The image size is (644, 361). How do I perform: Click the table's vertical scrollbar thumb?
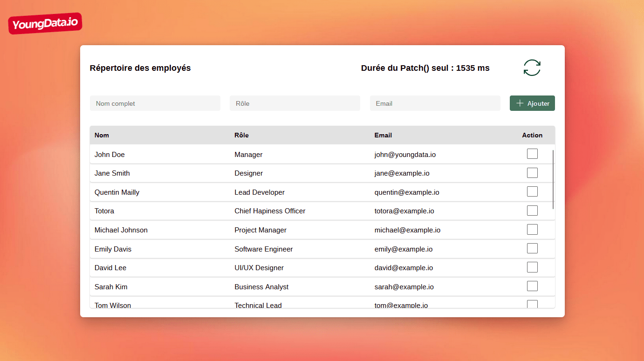click(x=553, y=179)
